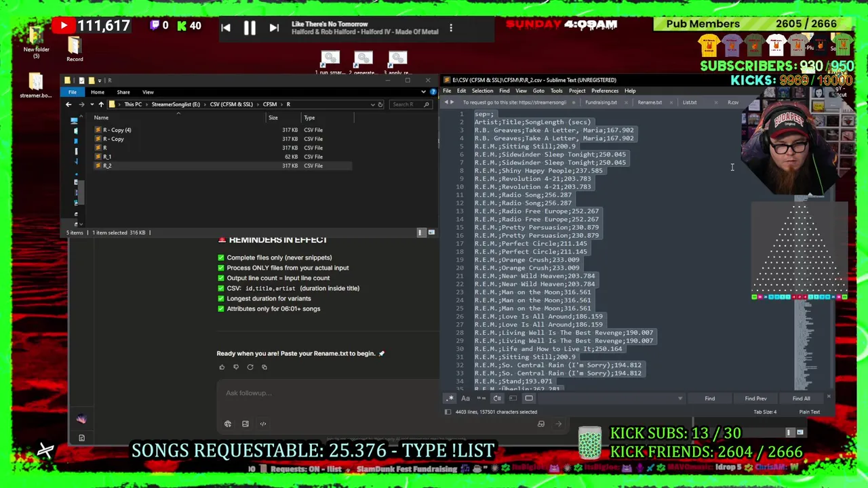
Task: Open Tab Size: 4 status selector
Action: click(765, 412)
